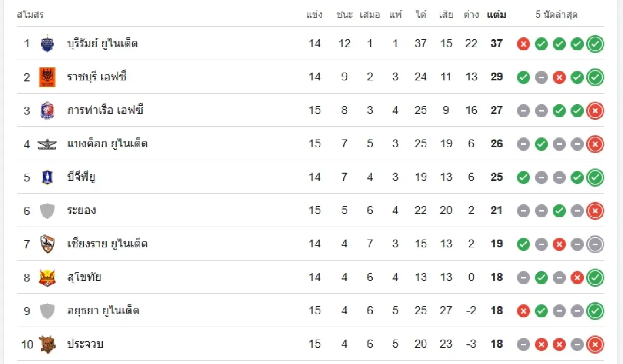Click Port FC's latest loss icon
Image resolution: width=623 pixels, height=364 pixels.
(x=595, y=110)
